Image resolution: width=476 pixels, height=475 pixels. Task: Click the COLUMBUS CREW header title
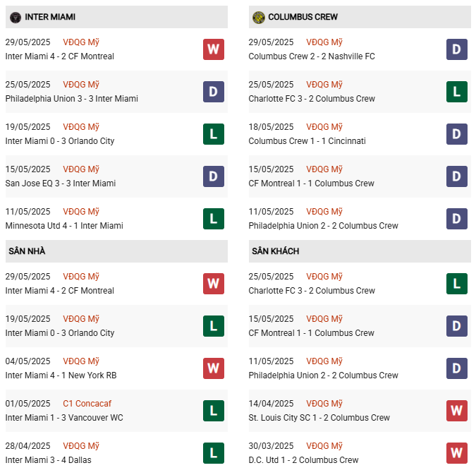[303, 17]
